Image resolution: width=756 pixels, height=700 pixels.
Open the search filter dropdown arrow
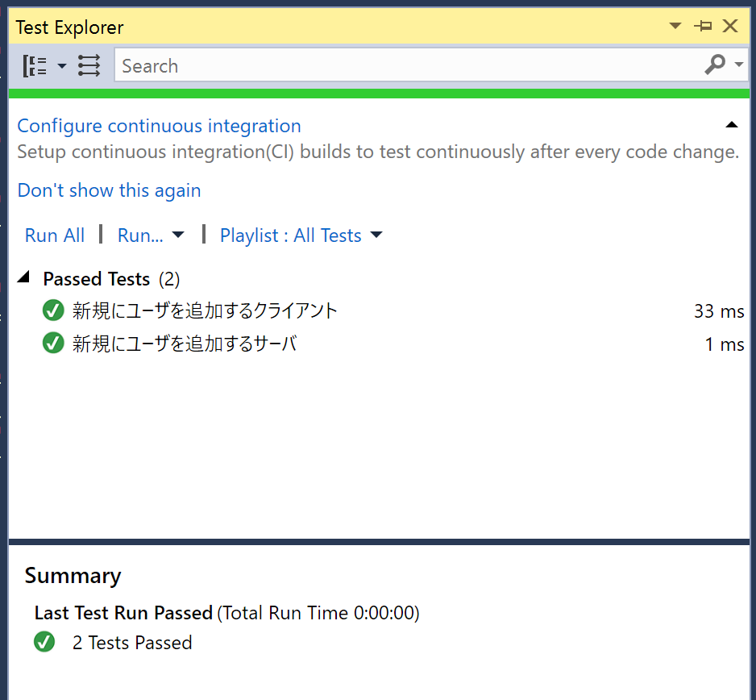click(738, 65)
